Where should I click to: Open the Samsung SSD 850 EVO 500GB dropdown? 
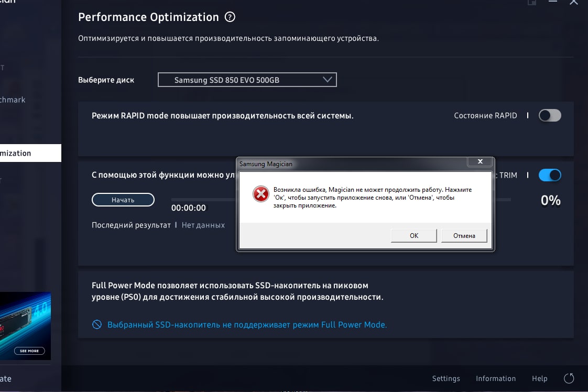pos(247,80)
